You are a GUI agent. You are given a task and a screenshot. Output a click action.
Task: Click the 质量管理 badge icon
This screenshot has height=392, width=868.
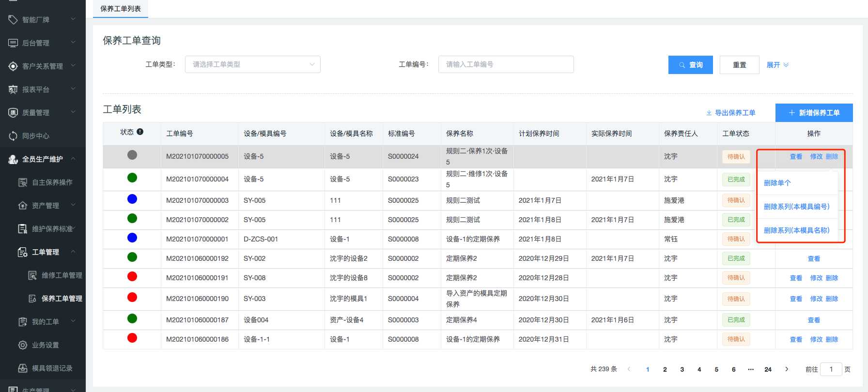[13, 113]
